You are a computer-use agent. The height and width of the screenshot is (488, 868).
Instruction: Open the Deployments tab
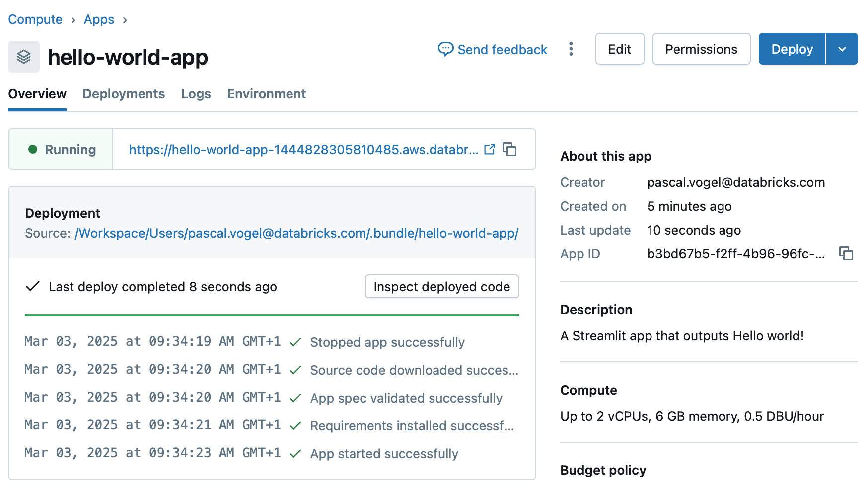[124, 94]
